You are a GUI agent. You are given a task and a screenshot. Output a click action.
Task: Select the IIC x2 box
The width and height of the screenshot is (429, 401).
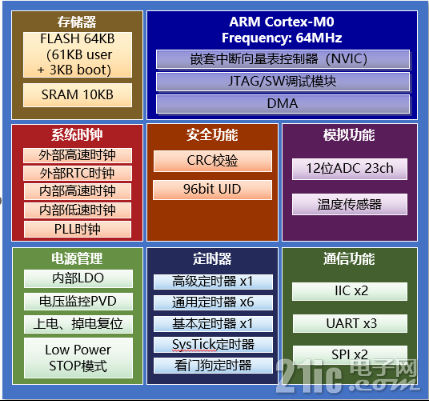[x=350, y=291]
